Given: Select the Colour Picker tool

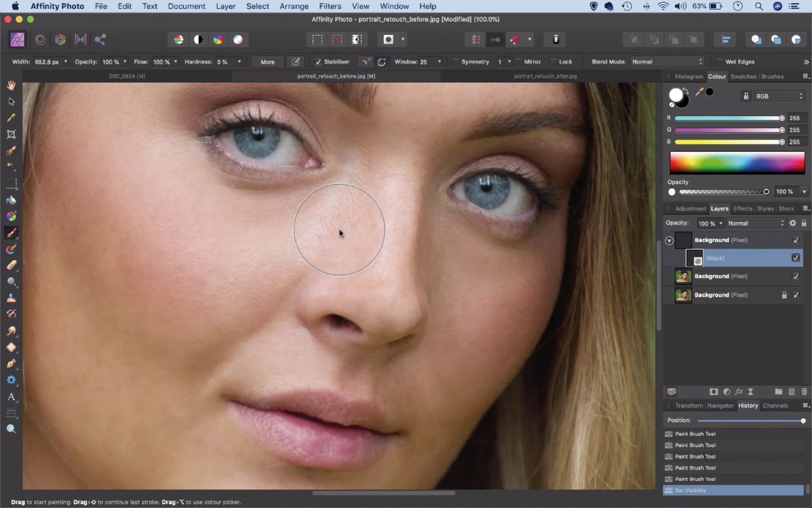Looking at the screenshot, I should pos(11,117).
